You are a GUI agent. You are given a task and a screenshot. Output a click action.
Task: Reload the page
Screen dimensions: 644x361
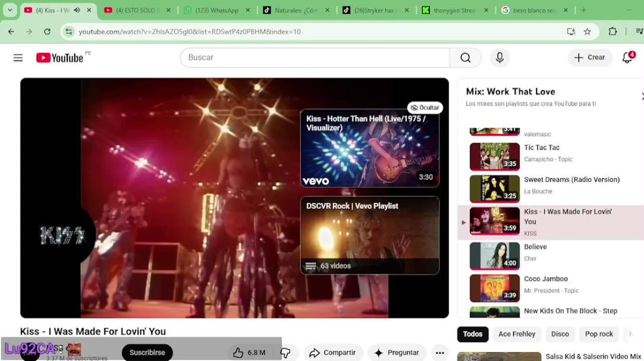coord(47,32)
